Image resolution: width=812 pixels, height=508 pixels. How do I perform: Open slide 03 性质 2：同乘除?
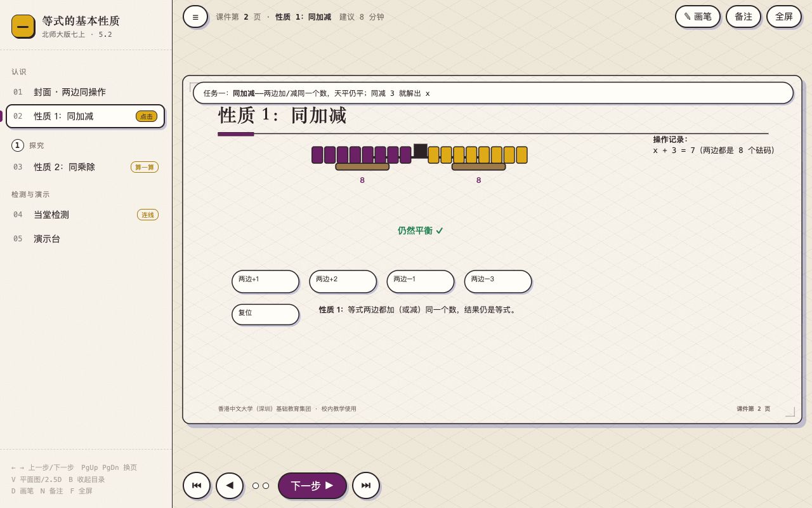(86, 167)
